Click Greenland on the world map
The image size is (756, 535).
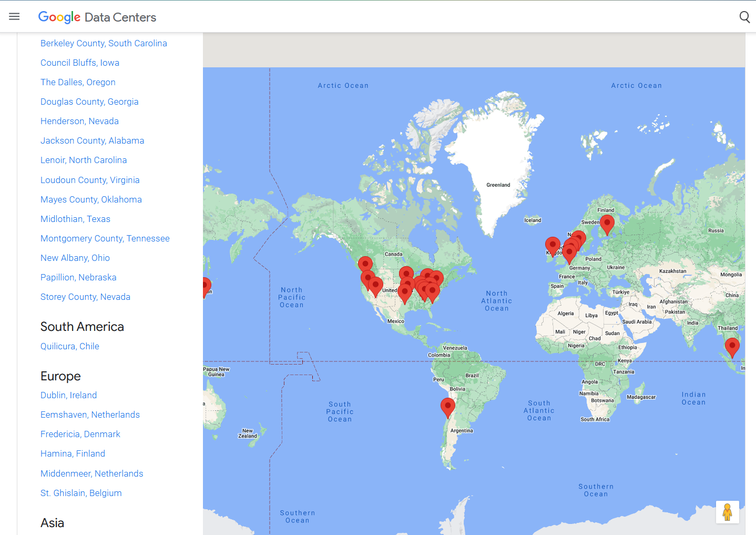click(498, 185)
